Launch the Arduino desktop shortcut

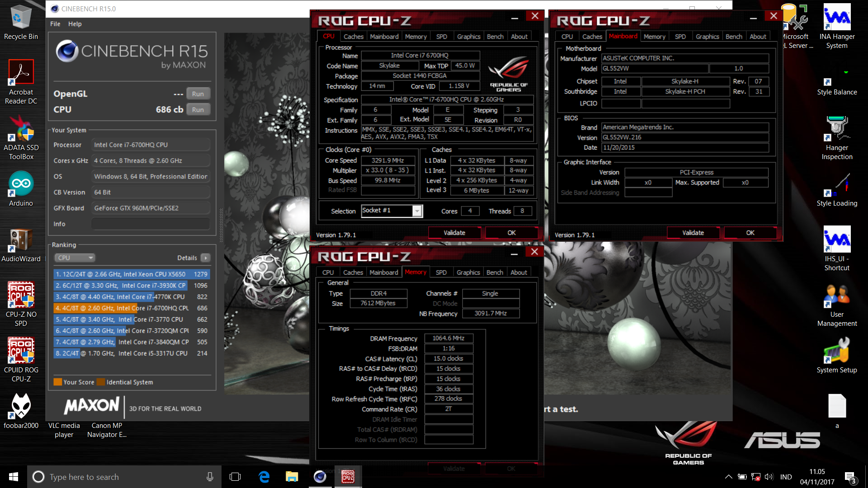point(21,189)
